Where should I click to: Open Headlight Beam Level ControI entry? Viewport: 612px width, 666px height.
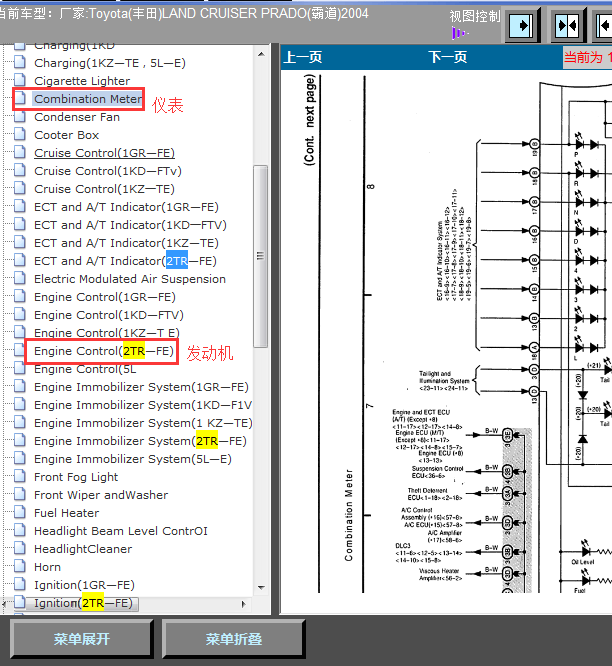121,531
